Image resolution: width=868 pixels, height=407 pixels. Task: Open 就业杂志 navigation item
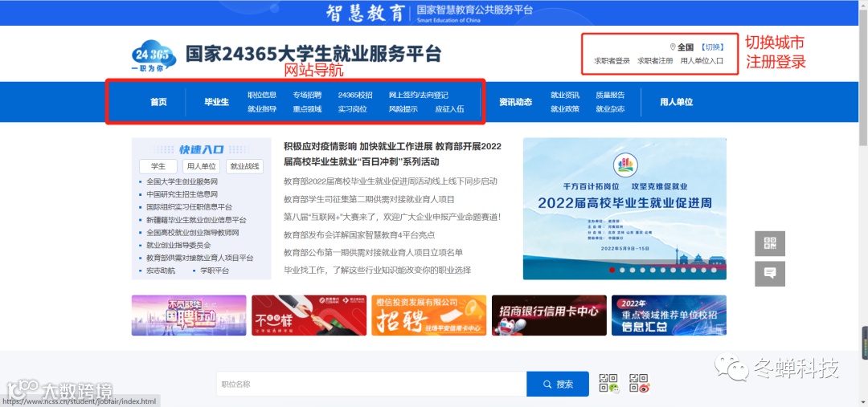pyautogui.click(x=610, y=109)
